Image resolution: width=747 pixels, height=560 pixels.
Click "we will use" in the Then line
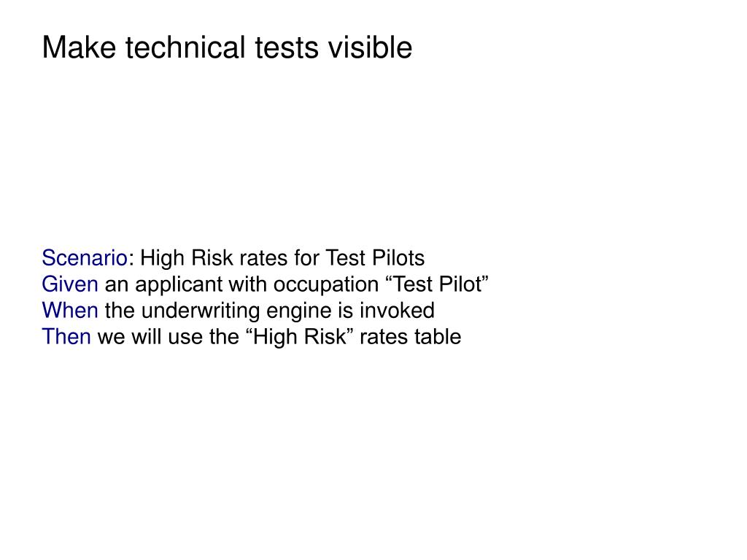tap(150, 337)
